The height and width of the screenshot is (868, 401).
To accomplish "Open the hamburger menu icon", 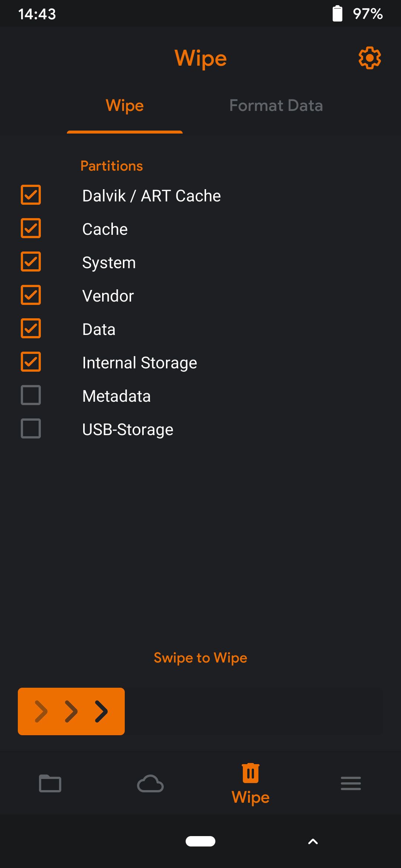I will click(351, 783).
